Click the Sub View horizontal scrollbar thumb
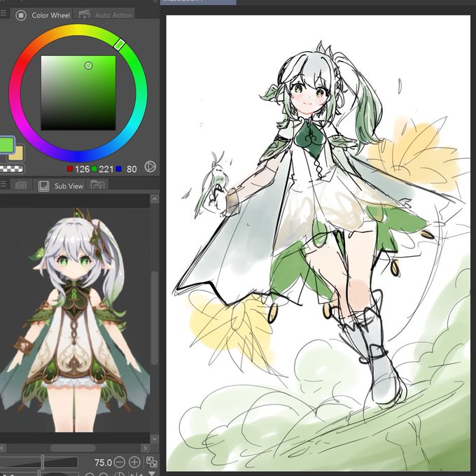The image size is (476, 476). click(73, 448)
